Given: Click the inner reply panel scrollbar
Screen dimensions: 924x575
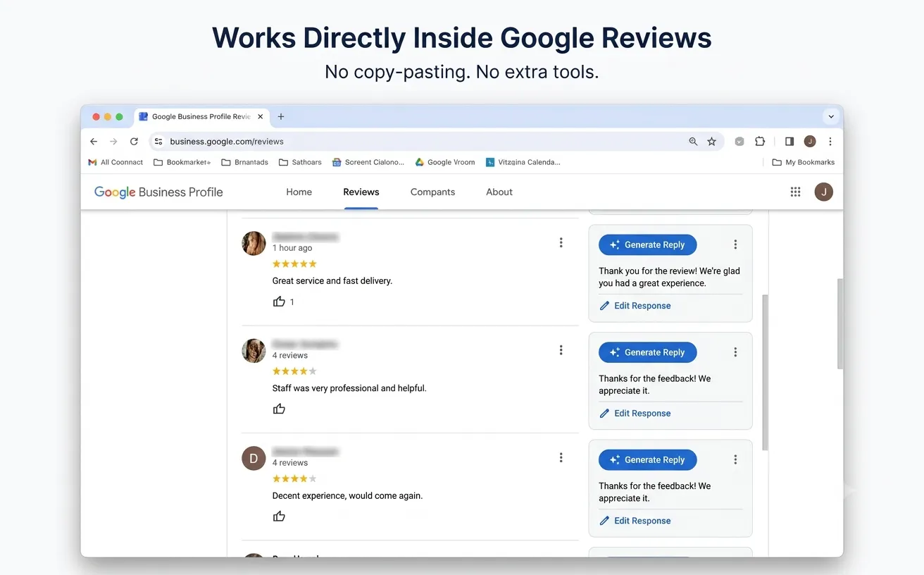Looking at the screenshot, I should tap(766, 373).
